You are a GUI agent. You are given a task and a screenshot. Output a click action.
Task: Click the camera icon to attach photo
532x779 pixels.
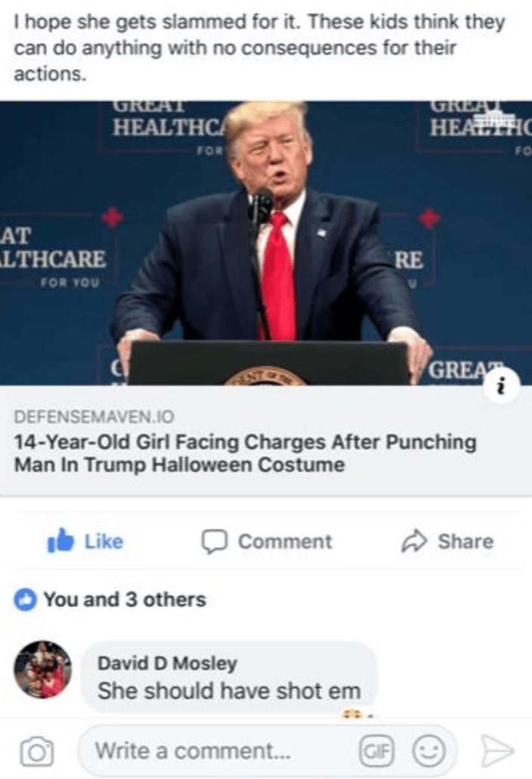click(x=37, y=751)
